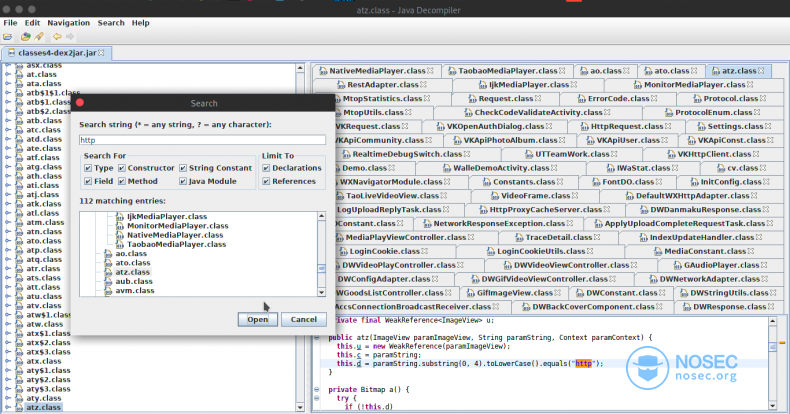
Task: Close the cv.class tab
Action: pos(763,168)
